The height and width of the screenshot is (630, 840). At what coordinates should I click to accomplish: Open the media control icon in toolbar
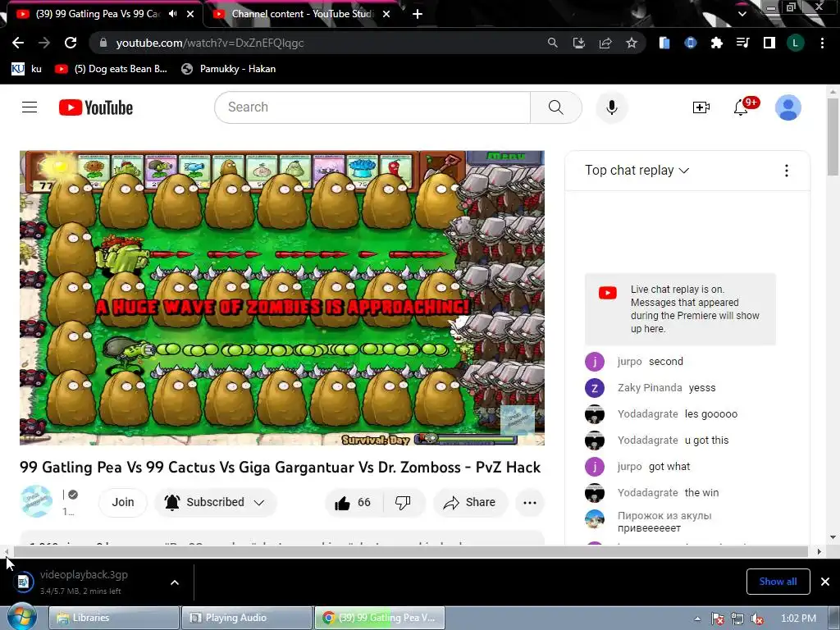[742, 43]
